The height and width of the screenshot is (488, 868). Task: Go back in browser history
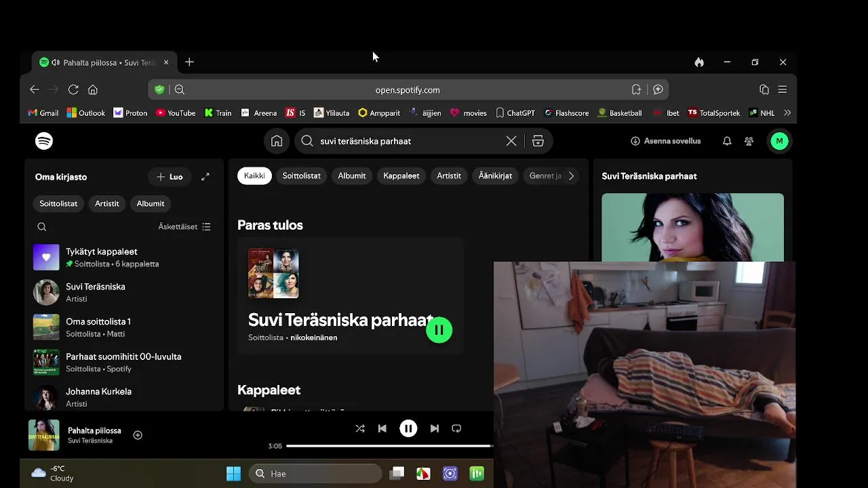tap(35, 89)
